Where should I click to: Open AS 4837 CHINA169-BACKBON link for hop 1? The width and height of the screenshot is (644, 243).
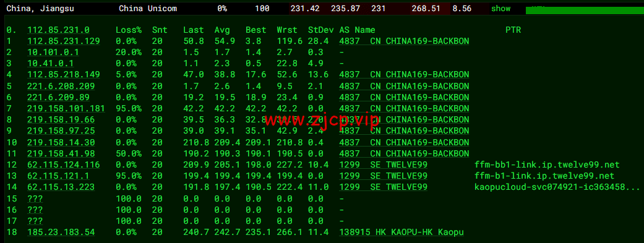(x=404, y=41)
